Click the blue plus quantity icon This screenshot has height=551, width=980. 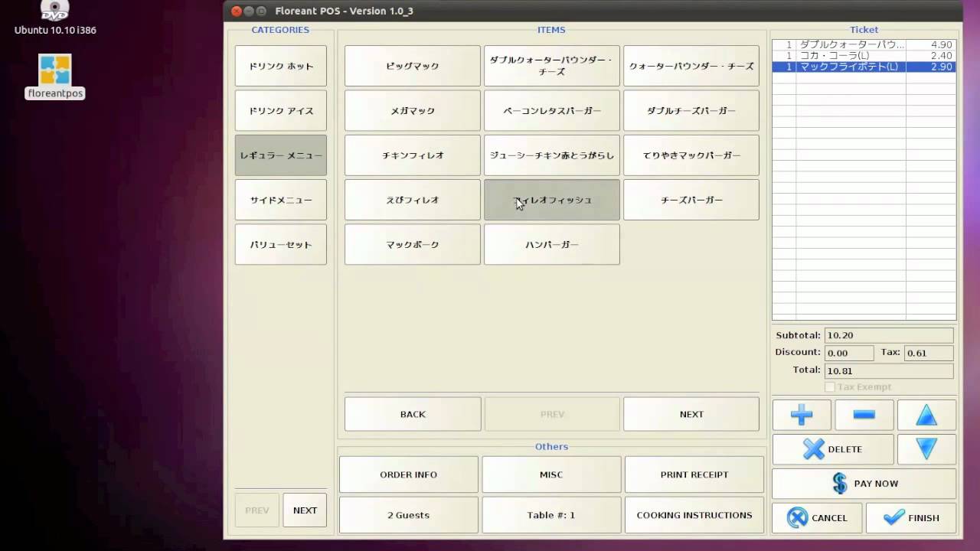pyautogui.click(x=802, y=415)
